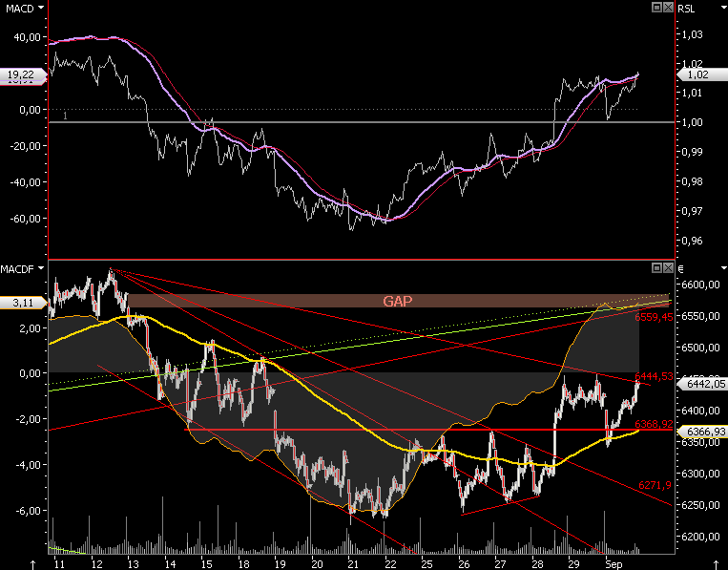Select the RSL scale label

pos(686,9)
